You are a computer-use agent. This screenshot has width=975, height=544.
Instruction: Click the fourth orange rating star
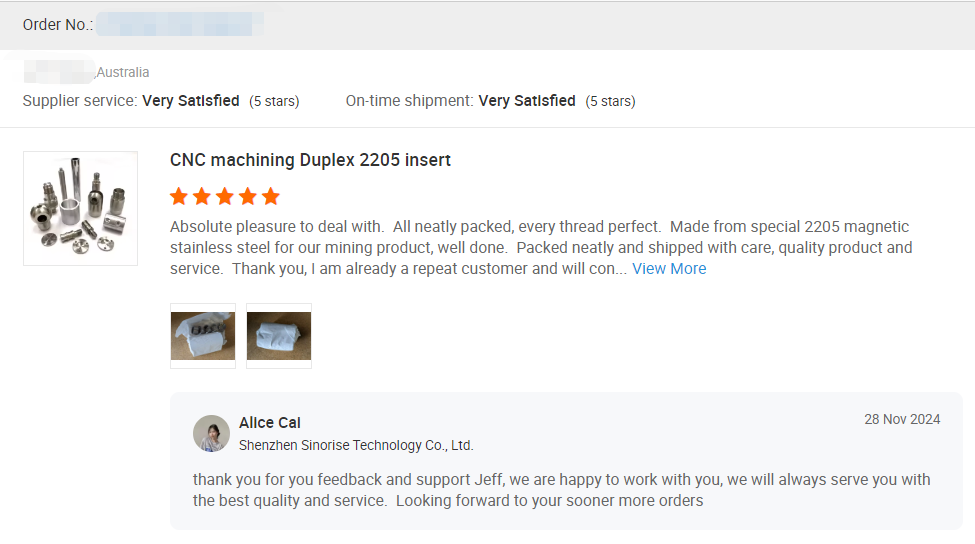tap(248, 196)
